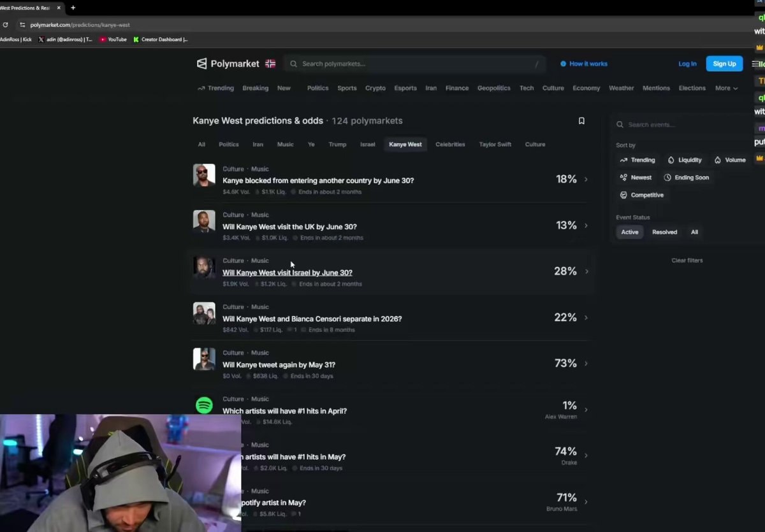Click thumbnail for Kanye visit the UK market
The height and width of the screenshot is (532, 765).
point(204,221)
